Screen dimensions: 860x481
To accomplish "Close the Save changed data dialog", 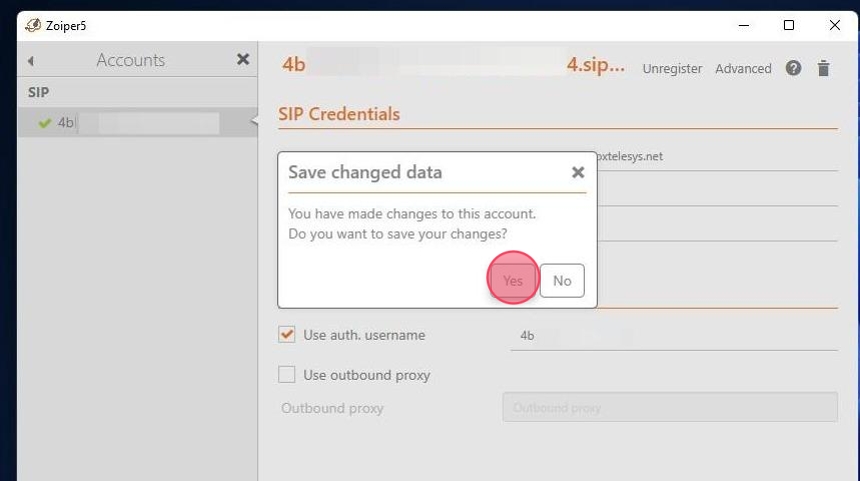I will coord(577,172).
